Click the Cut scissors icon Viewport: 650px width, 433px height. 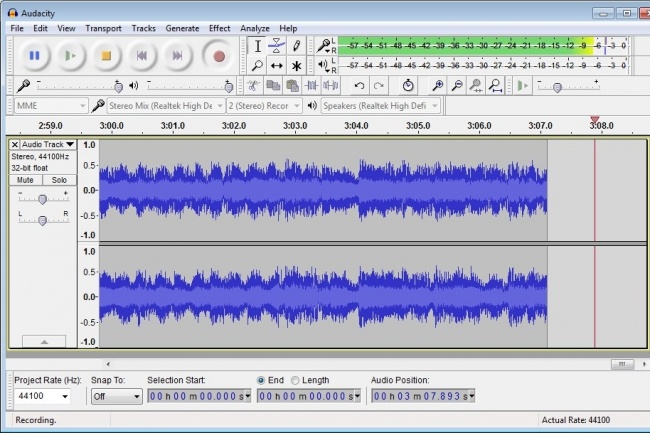click(253, 86)
